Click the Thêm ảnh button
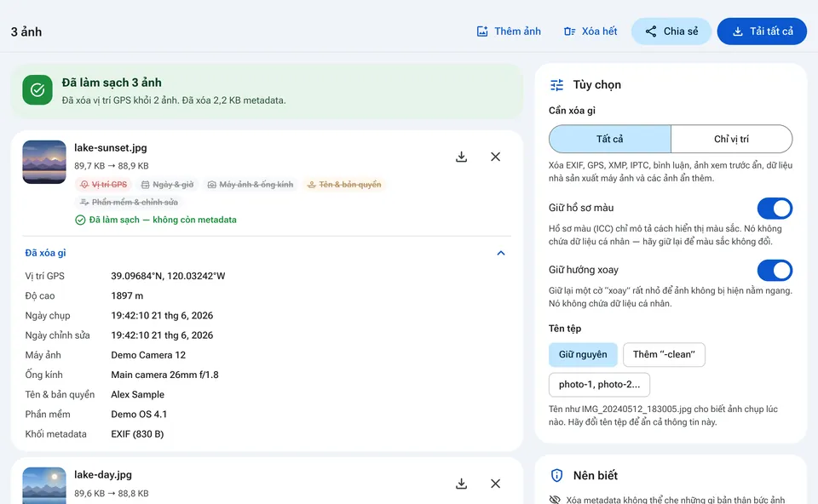Image resolution: width=818 pixels, height=504 pixels. (x=509, y=31)
